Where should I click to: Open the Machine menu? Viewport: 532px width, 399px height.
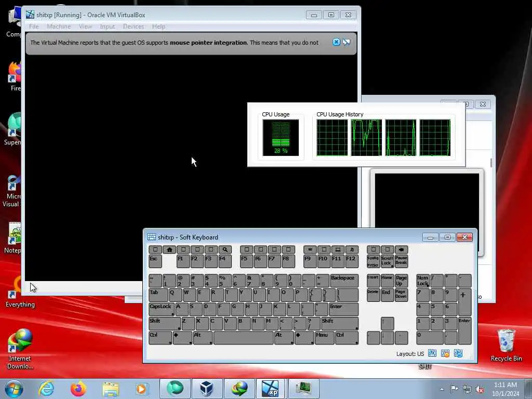[x=59, y=26]
